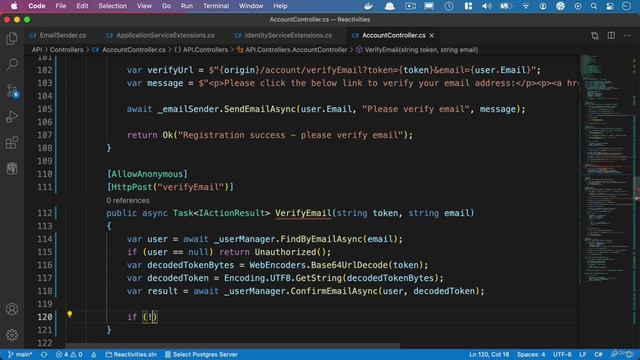Open the Selection menu
Viewport: 640px width, 360px height.
[112, 6]
